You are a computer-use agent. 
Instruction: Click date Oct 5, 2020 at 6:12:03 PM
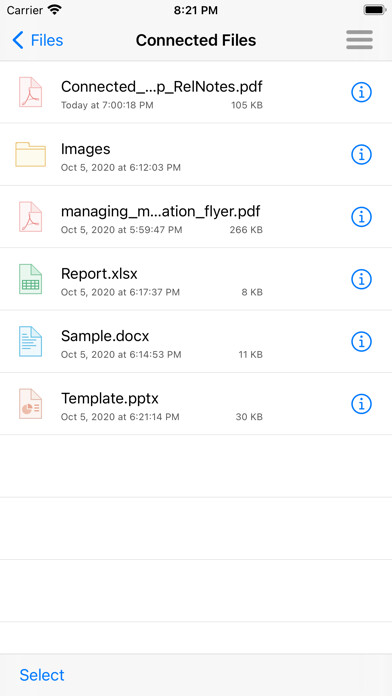[121, 168]
